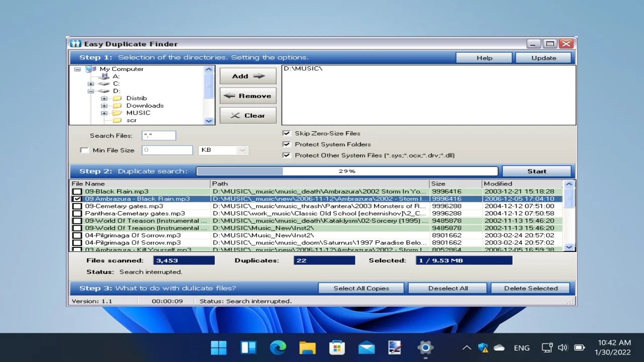The height and width of the screenshot is (362, 644).
Task: Click the volume speaker tray icon
Action: (563, 347)
